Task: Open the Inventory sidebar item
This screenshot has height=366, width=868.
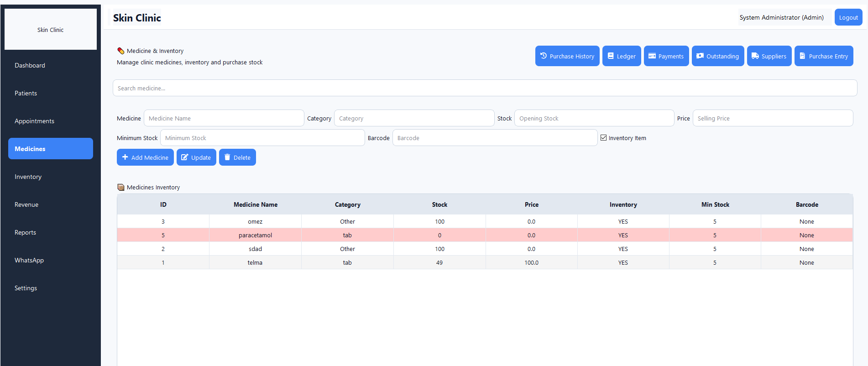Action: 51,177
